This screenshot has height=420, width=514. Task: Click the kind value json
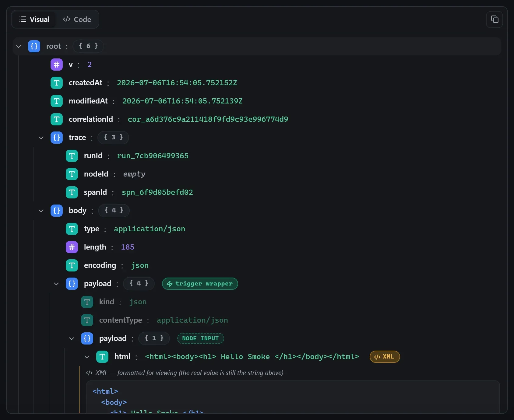pos(138,302)
